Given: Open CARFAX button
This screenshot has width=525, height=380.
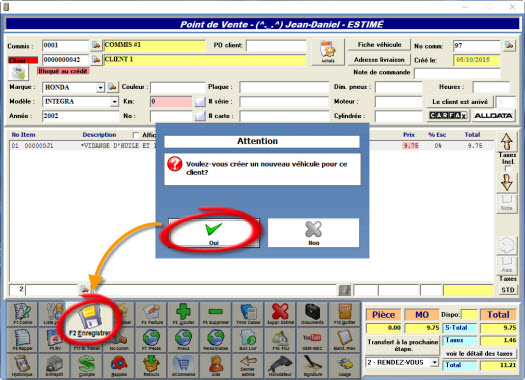Looking at the screenshot, I should click(x=448, y=116).
